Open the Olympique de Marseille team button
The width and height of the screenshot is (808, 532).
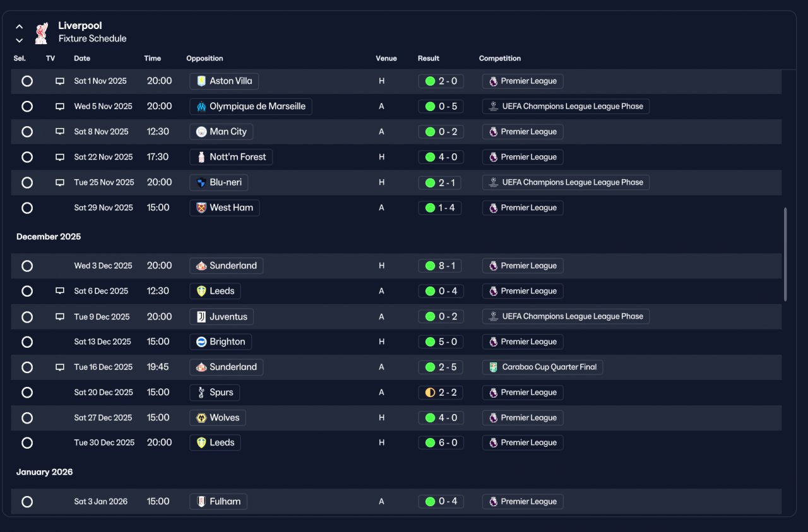pos(251,106)
